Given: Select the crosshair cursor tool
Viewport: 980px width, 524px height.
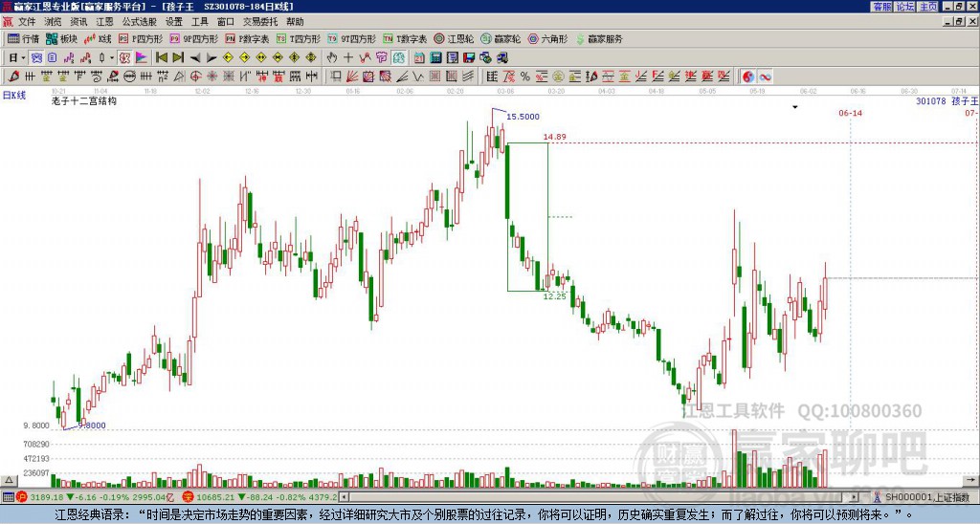Looking at the screenshot, I should tap(348, 57).
